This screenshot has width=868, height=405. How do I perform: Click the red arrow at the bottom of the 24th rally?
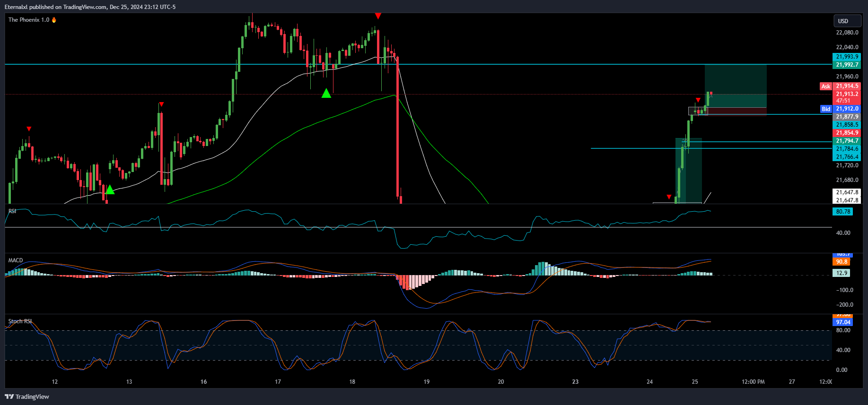669,197
